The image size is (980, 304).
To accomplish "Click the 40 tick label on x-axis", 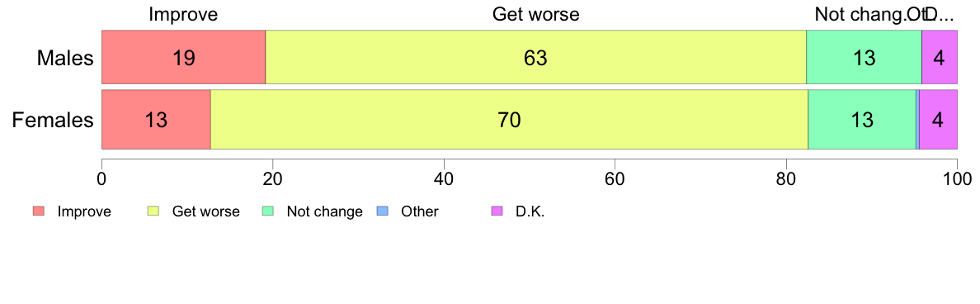I will tap(444, 178).
